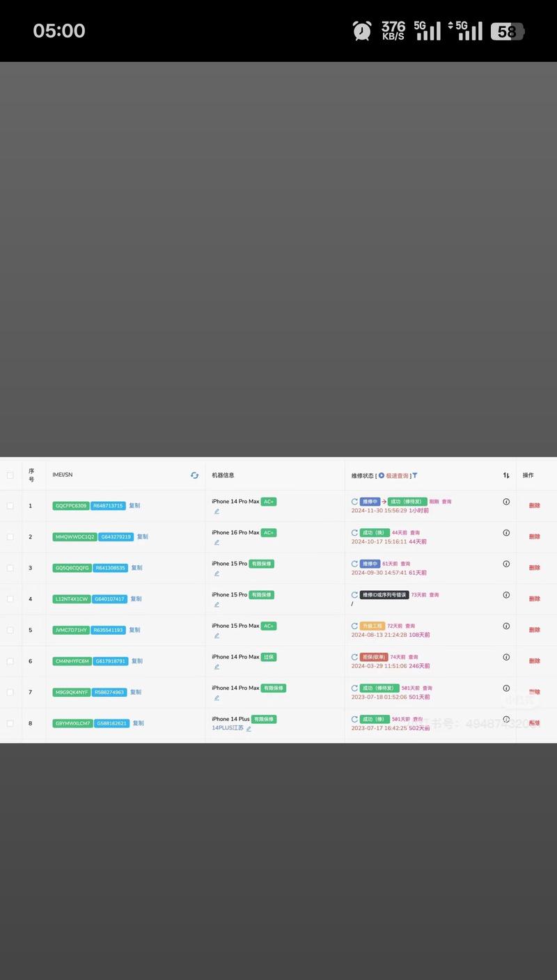Viewport: 557px width, 980px height.
Task: Click 删除 for row 2 (MMQWWDC1Q2)
Action: tap(534, 537)
